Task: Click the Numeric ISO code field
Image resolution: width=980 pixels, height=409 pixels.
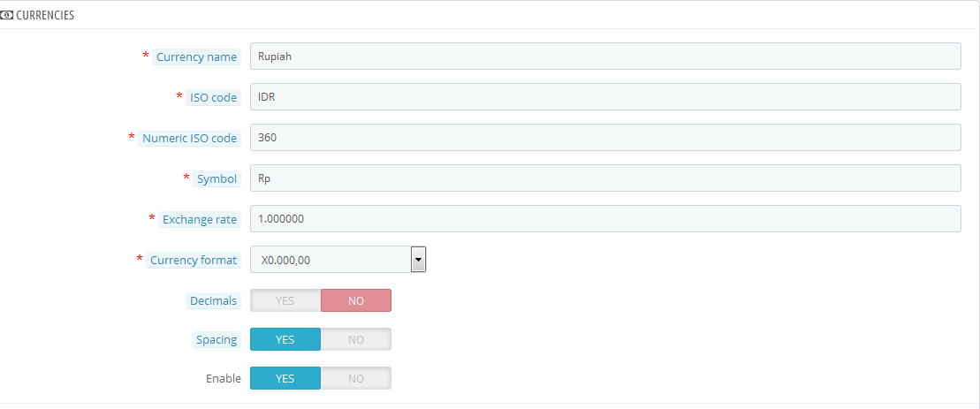Action: click(x=605, y=138)
